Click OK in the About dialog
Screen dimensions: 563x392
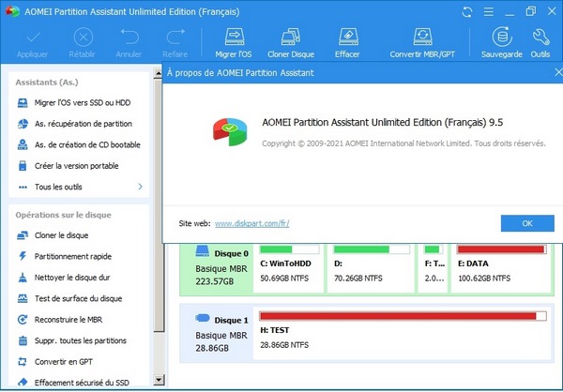[527, 223]
